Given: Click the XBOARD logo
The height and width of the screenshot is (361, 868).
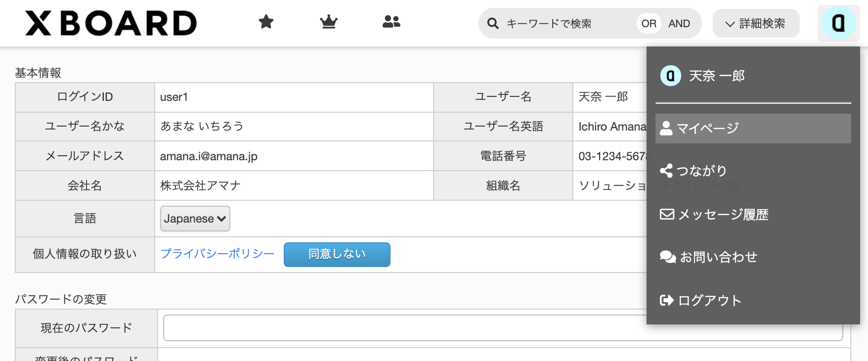Looking at the screenshot, I should tap(111, 23).
